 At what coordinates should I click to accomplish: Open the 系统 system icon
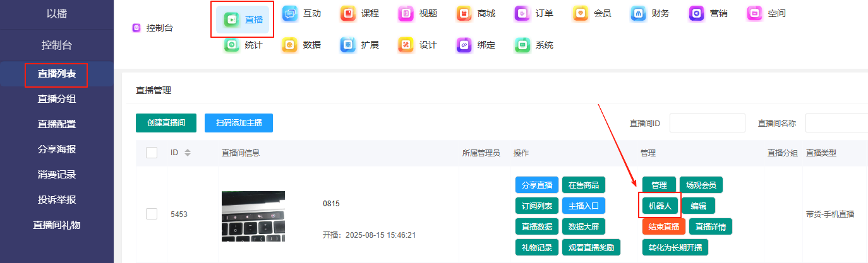(522, 45)
